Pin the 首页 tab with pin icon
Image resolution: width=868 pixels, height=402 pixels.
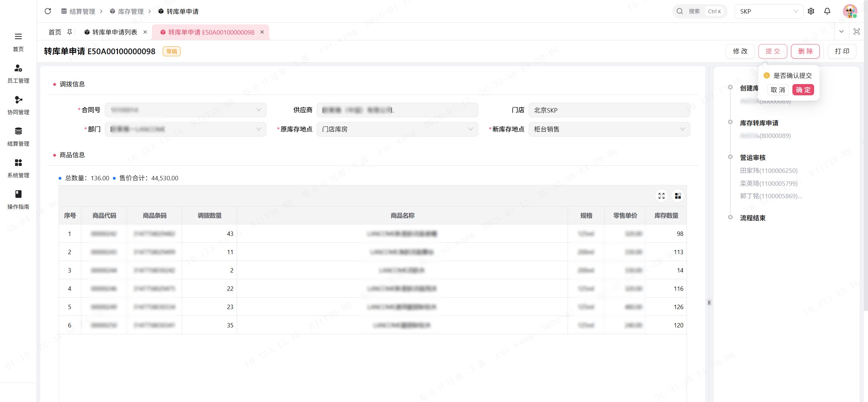point(70,32)
